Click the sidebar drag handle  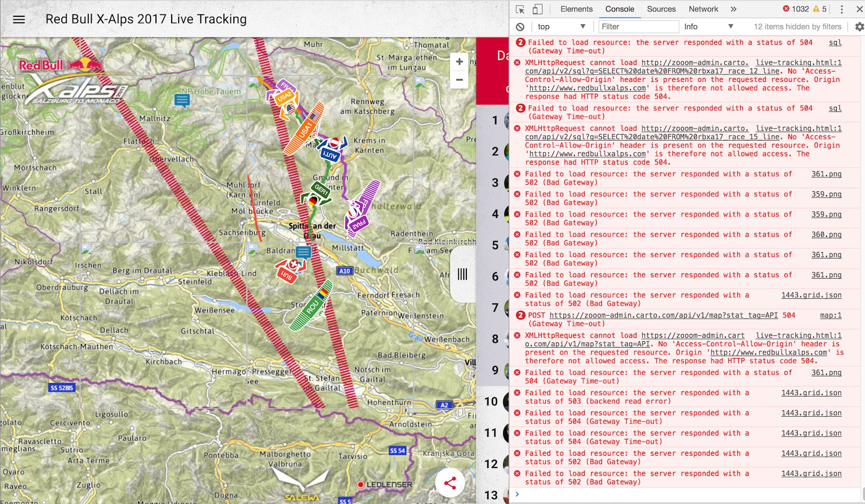pos(462,274)
